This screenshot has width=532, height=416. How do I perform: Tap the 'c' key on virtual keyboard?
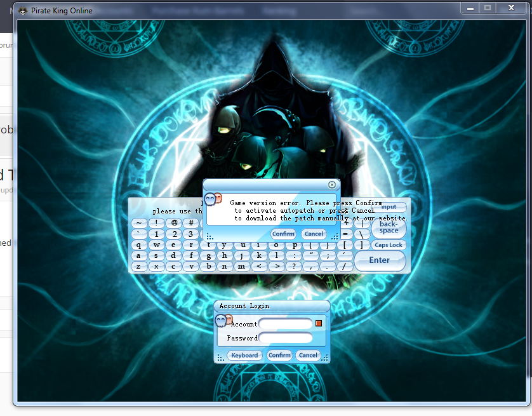pos(173,266)
